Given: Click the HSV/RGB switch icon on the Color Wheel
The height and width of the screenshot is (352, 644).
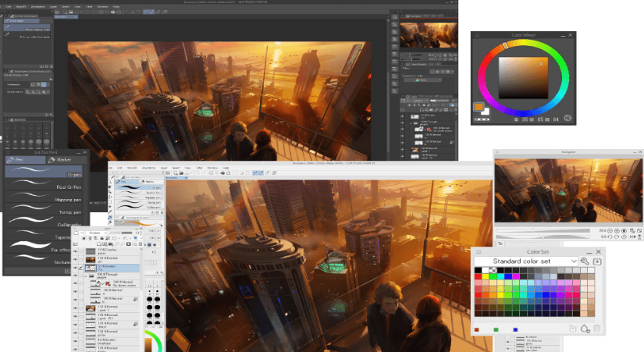Looking at the screenshot, I should [x=568, y=119].
